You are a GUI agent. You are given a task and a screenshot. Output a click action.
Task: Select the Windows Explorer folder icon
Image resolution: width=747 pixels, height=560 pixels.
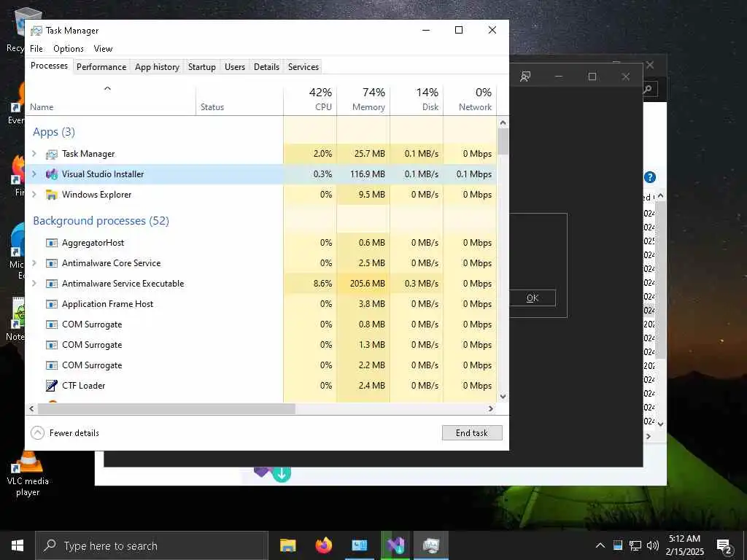point(52,195)
